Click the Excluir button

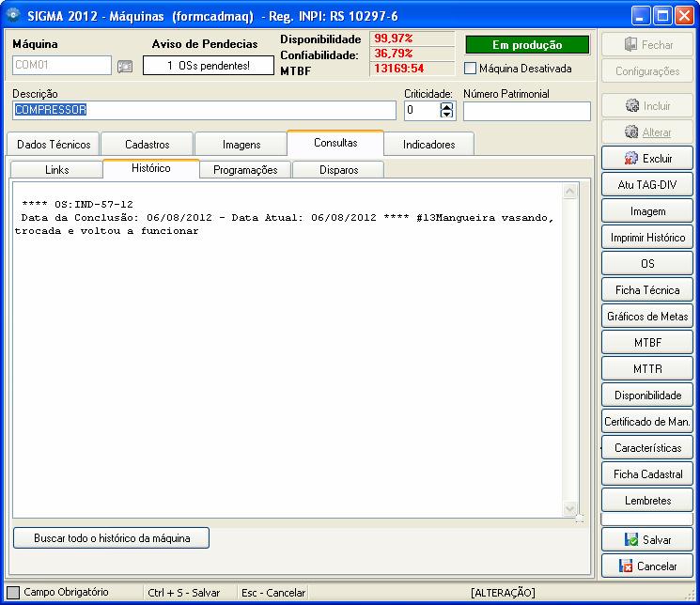(647, 158)
